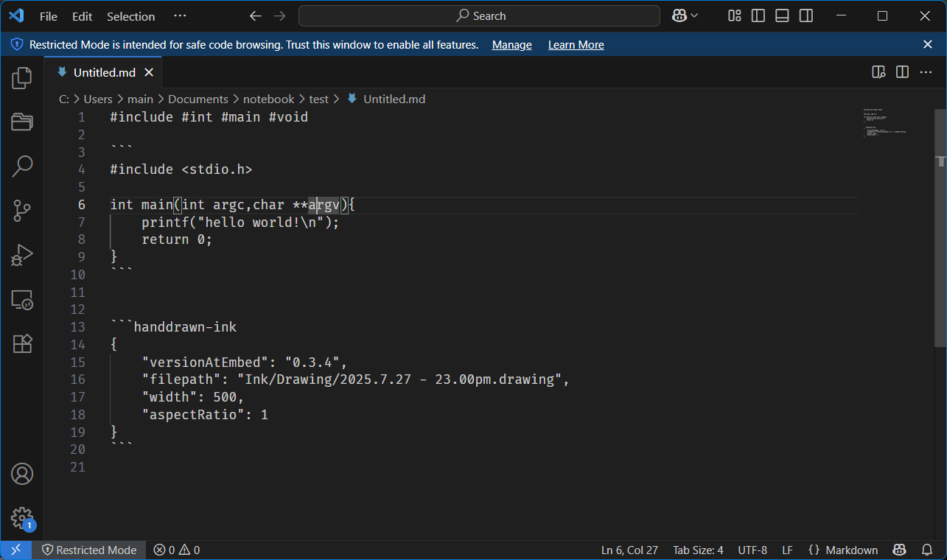This screenshot has height=560, width=947.
Task: Open the folders view icon in activity bar
Action: (22, 122)
